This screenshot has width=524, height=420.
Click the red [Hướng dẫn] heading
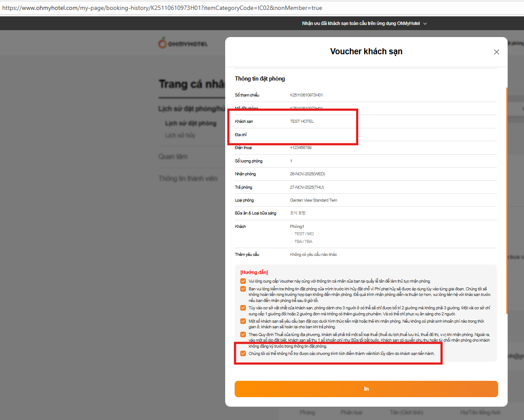point(254,272)
